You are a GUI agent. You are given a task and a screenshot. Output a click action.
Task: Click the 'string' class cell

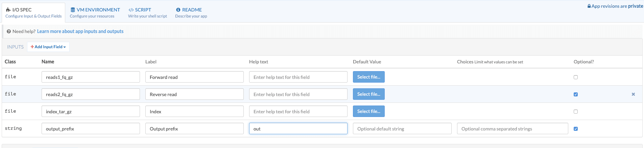click(13, 128)
